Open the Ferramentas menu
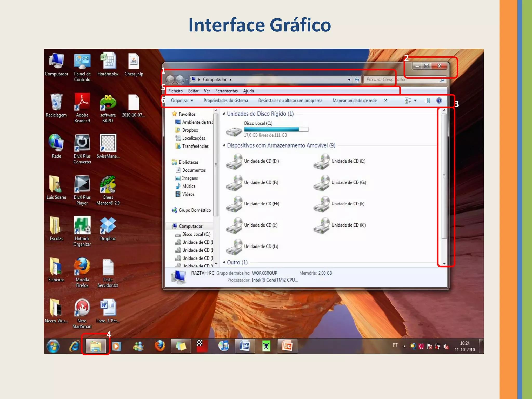Viewport: 532px width, 399px height. tap(227, 91)
